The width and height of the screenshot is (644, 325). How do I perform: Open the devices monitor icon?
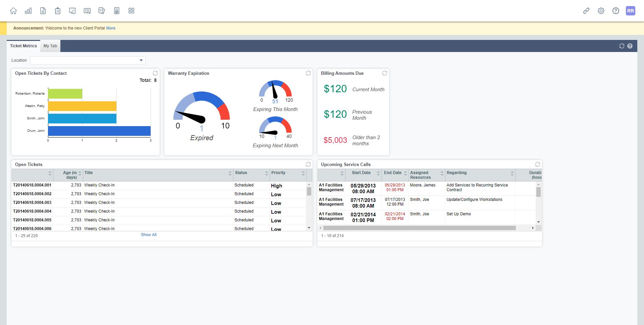click(x=72, y=11)
